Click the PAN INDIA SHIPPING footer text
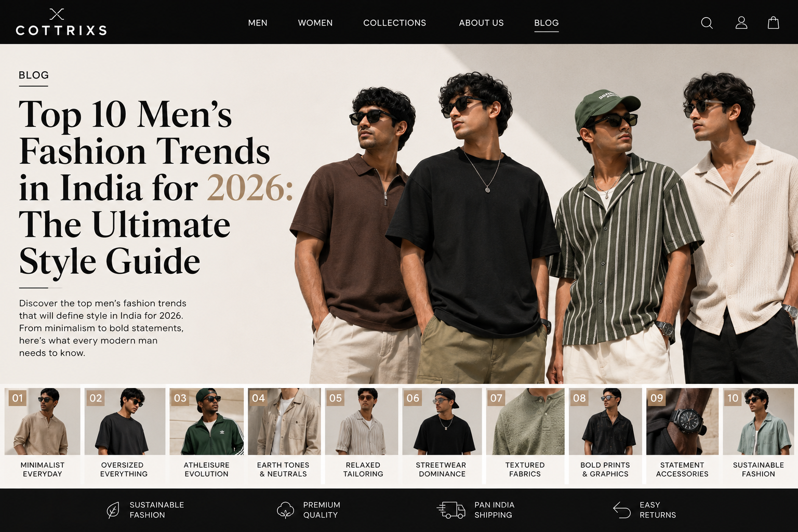Screen dimensions: 798x532 pos(494,510)
